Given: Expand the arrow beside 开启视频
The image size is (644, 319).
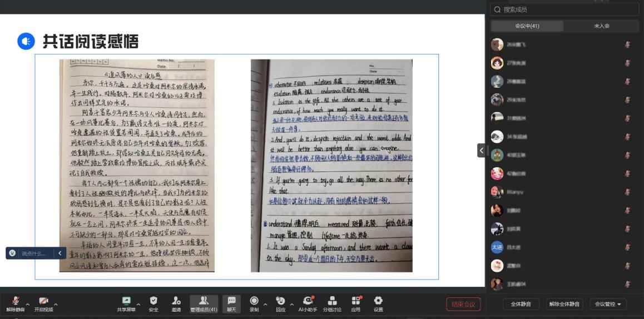Looking at the screenshot, I should click(x=55, y=304).
